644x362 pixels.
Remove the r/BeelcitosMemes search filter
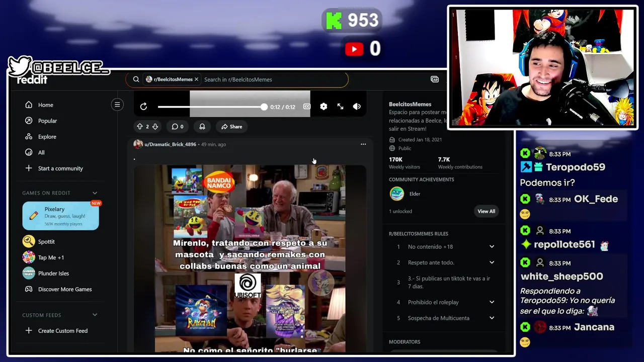196,79
